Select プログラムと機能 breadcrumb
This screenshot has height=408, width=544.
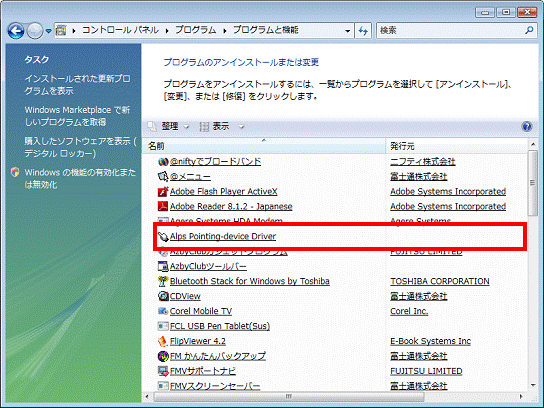click(x=265, y=30)
